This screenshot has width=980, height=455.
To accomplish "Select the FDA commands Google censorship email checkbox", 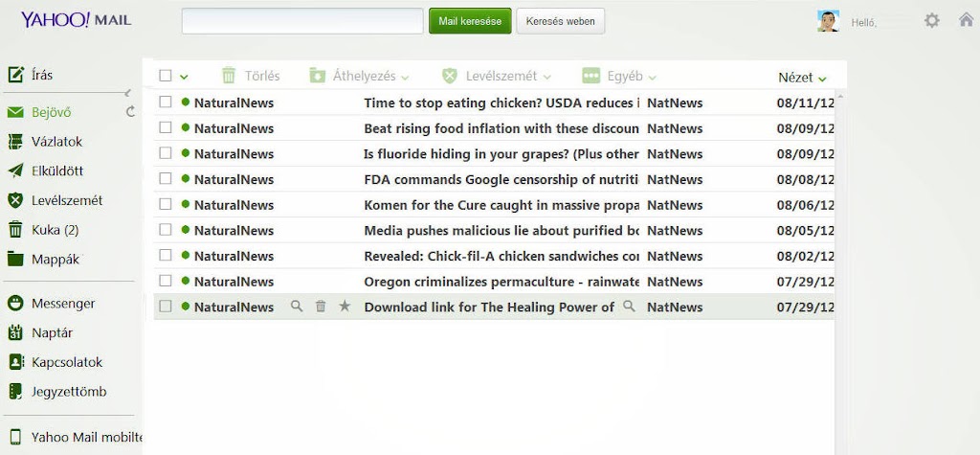I will coord(165,179).
